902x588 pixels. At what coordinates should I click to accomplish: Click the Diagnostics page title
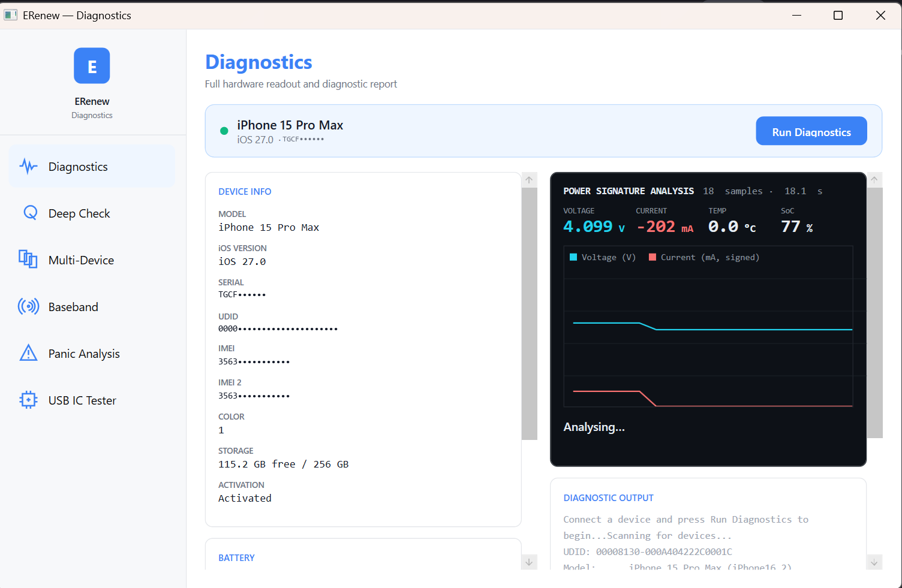258,62
